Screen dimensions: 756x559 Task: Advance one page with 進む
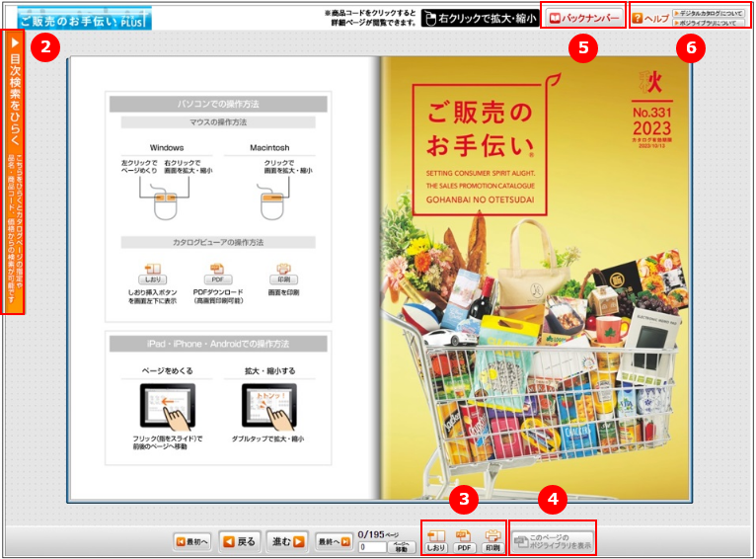[288, 541]
